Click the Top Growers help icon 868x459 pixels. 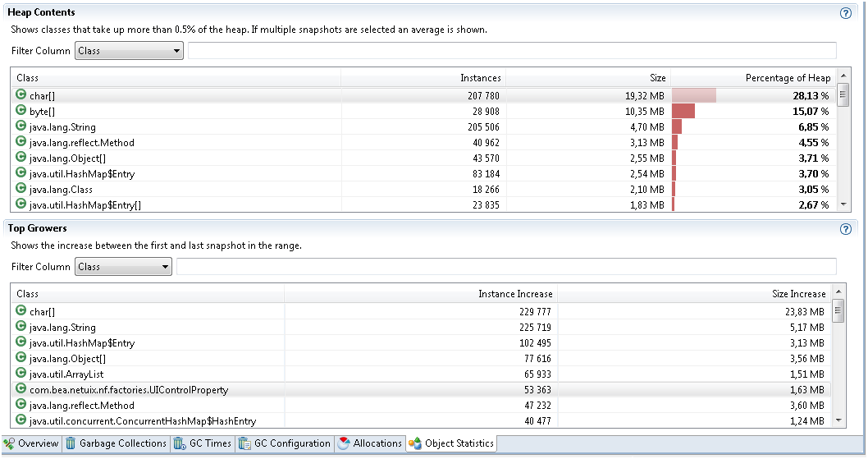(845, 229)
